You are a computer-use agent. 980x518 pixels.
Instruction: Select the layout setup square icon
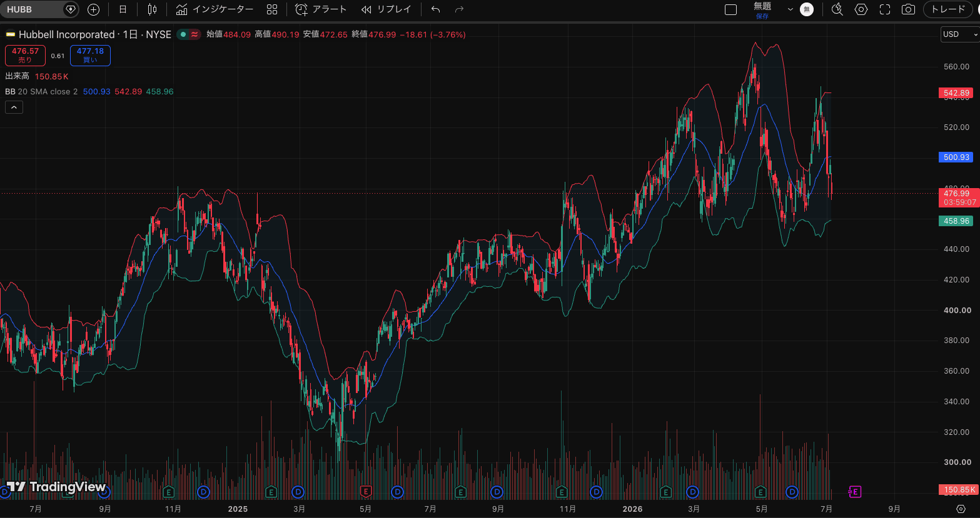[730, 9]
